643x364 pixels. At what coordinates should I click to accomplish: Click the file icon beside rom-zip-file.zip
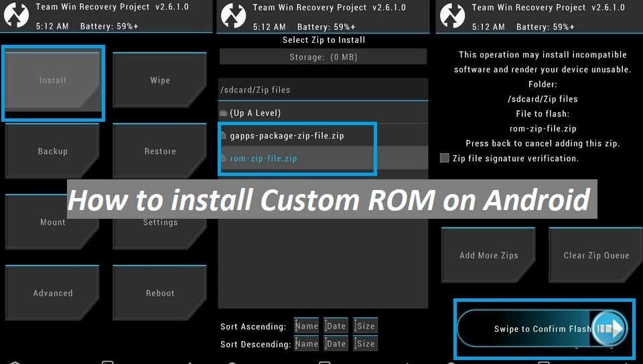[224, 159]
